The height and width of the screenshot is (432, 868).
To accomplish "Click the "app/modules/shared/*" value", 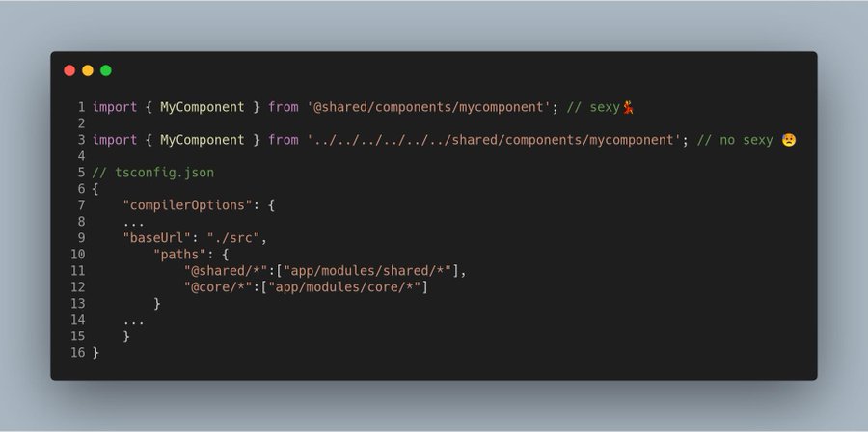I will [367, 271].
